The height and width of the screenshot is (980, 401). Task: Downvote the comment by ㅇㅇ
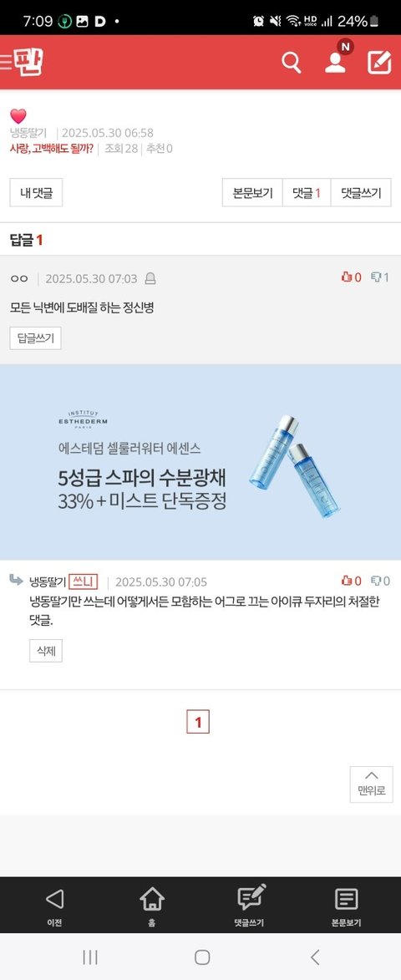[x=380, y=277]
